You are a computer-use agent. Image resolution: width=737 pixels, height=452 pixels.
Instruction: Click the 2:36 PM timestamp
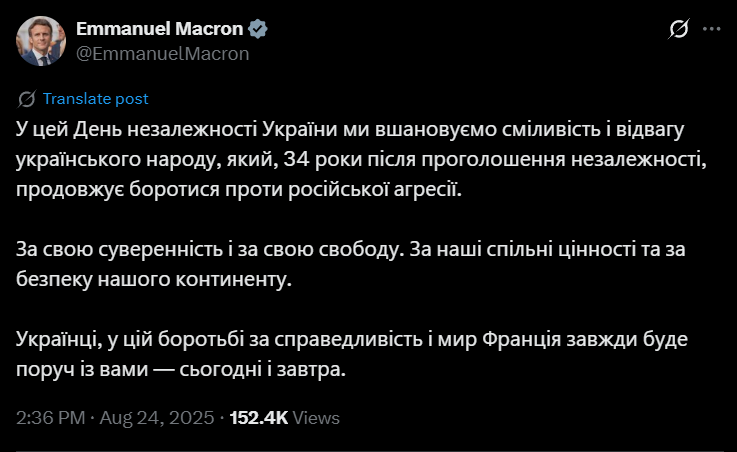[x=48, y=418]
